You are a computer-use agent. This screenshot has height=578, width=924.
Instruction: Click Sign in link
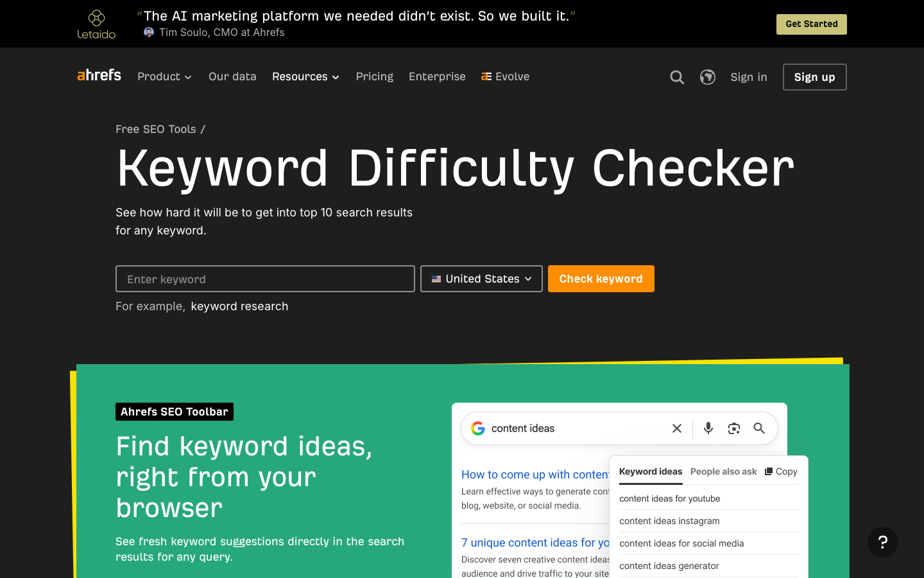(x=749, y=77)
